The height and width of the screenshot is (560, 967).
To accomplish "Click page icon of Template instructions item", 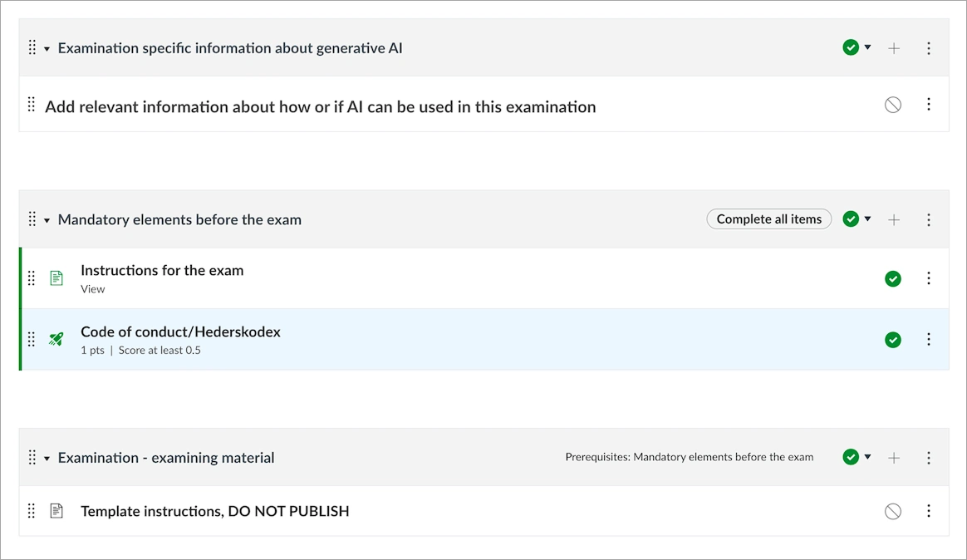I will click(56, 511).
